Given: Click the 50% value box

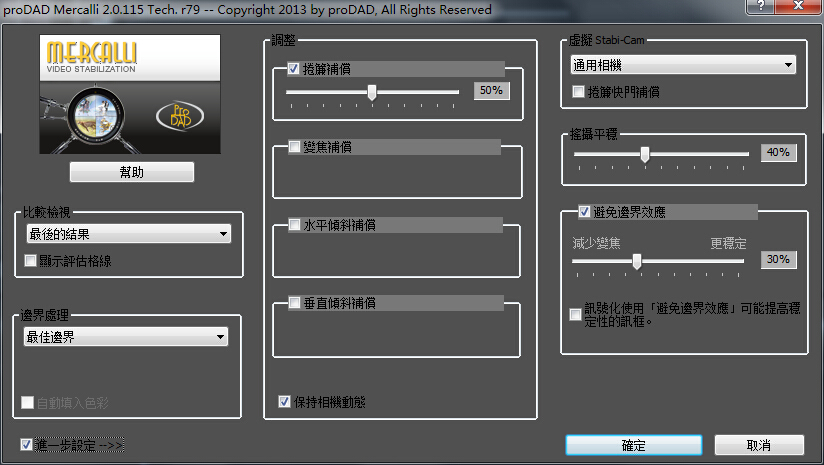Looking at the screenshot, I should pos(491,90).
